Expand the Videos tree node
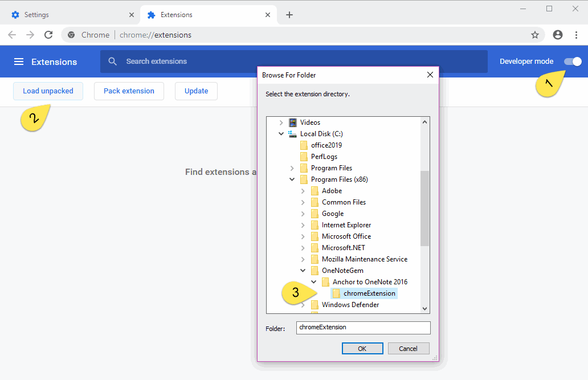The height and width of the screenshot is (380, 588). (x=281, y=122)
